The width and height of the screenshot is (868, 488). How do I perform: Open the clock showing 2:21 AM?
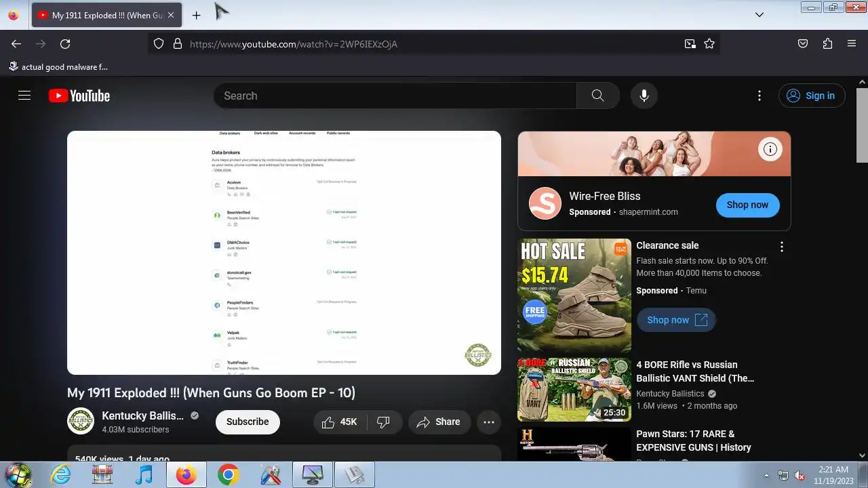(833, 474)
